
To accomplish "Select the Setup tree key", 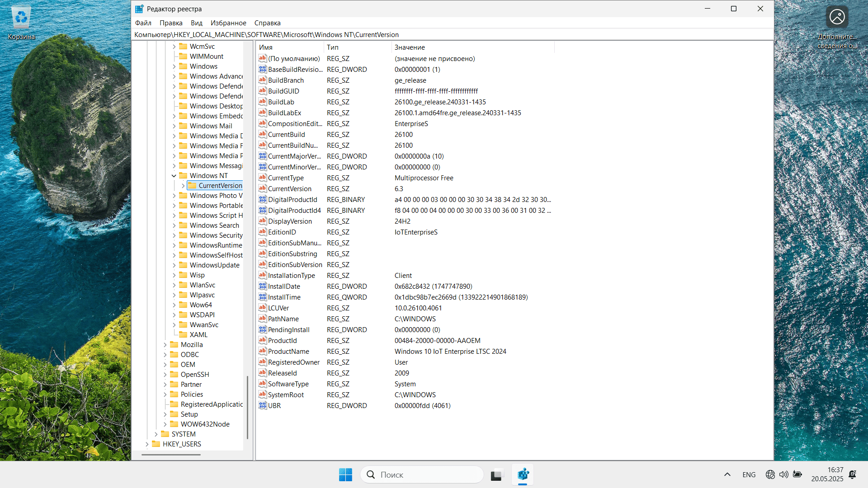I will point(189,414).
